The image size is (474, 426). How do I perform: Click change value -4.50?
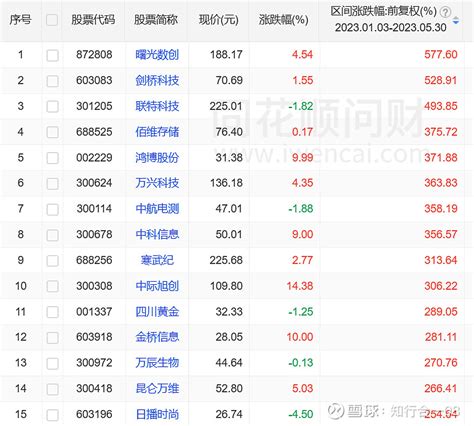point(301,414)
